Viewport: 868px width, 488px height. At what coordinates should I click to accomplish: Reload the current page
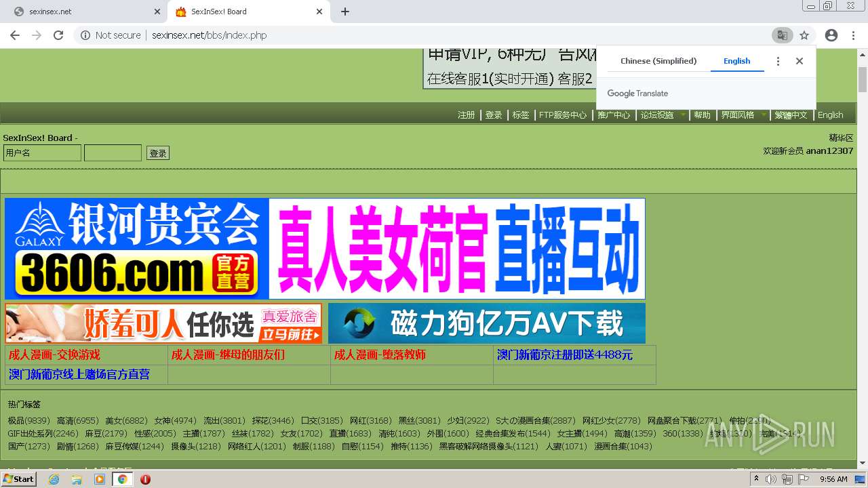coord(58,35)
